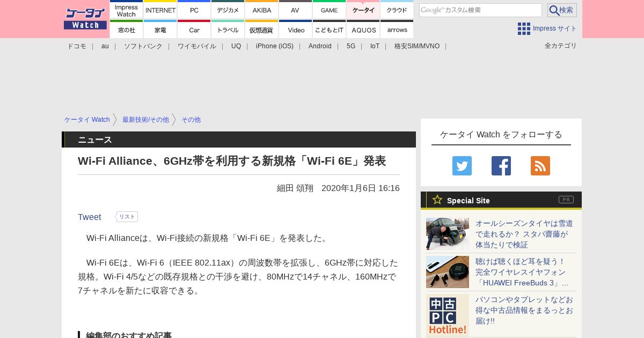Open the Impress サイト link
This screenshot has width=644, height=338.
click(555, 28)
